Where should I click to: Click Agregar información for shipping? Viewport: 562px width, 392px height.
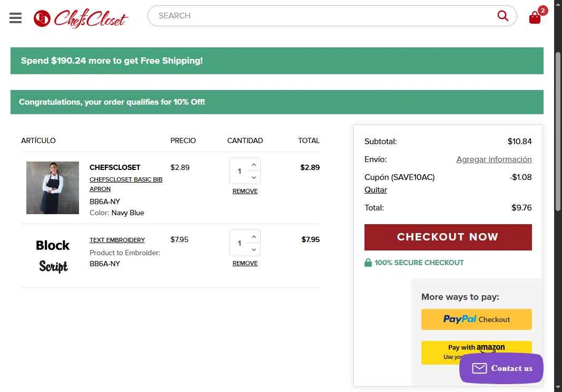(x=494, y=159)
